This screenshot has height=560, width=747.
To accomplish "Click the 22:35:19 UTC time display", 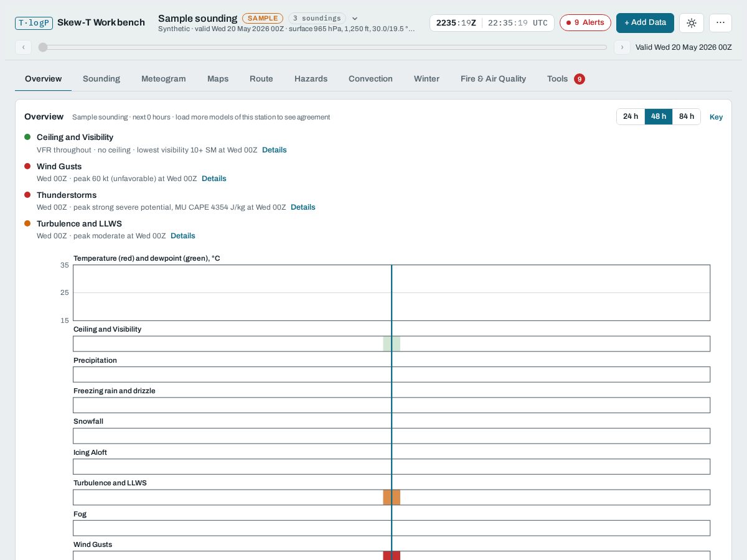I will tap(517, 23).
